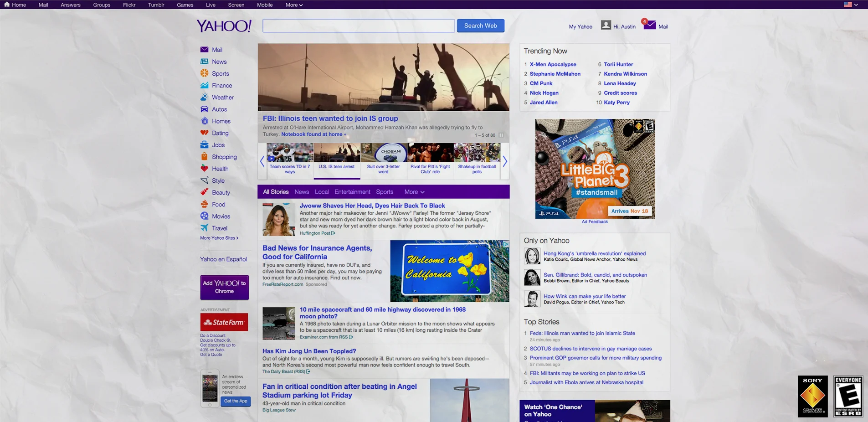Open the More Yahoo Sites expander
The height and width of the screenshot is (422, 868).
219,238
